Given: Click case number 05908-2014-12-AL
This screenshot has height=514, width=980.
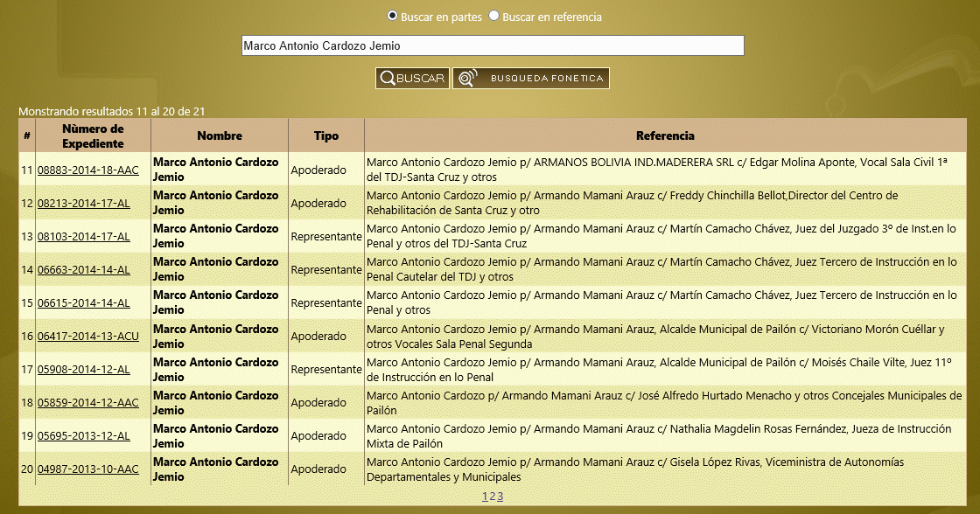Looking at the screenshot, I should click(x=83, y=370).
